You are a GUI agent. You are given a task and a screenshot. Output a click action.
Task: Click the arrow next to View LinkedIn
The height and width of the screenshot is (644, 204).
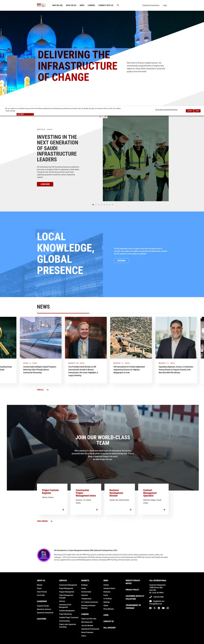52,521
